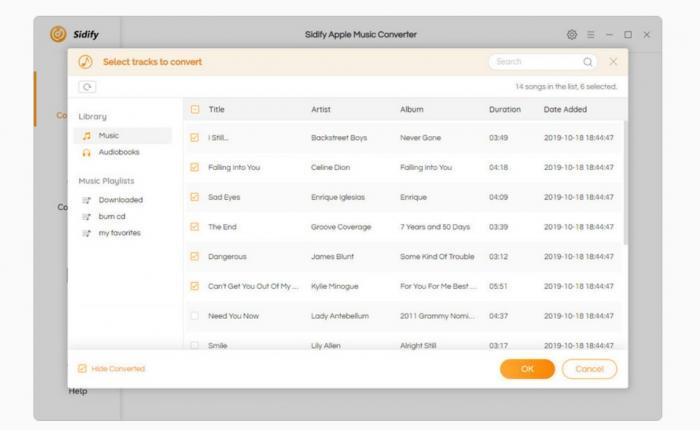Open the hamburger menu icon in title bar
700x430 pixels.
coord(591,34)
